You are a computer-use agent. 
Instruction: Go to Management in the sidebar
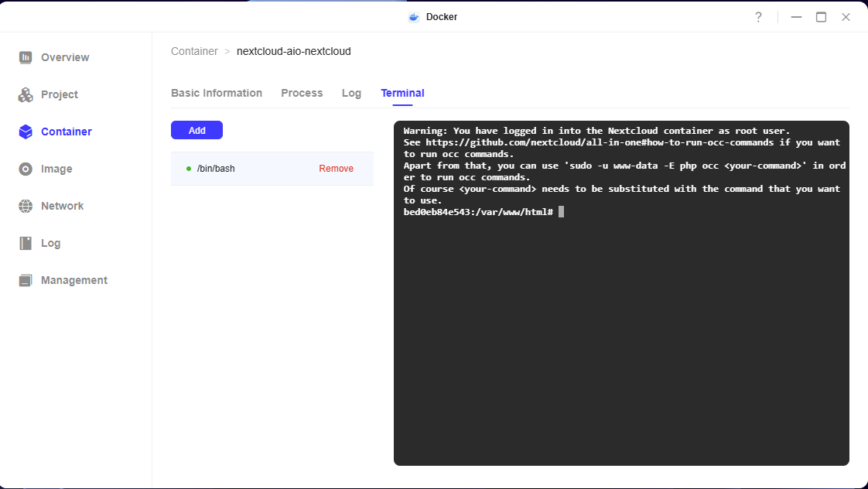pyautogui.click(x=74, y=280)
